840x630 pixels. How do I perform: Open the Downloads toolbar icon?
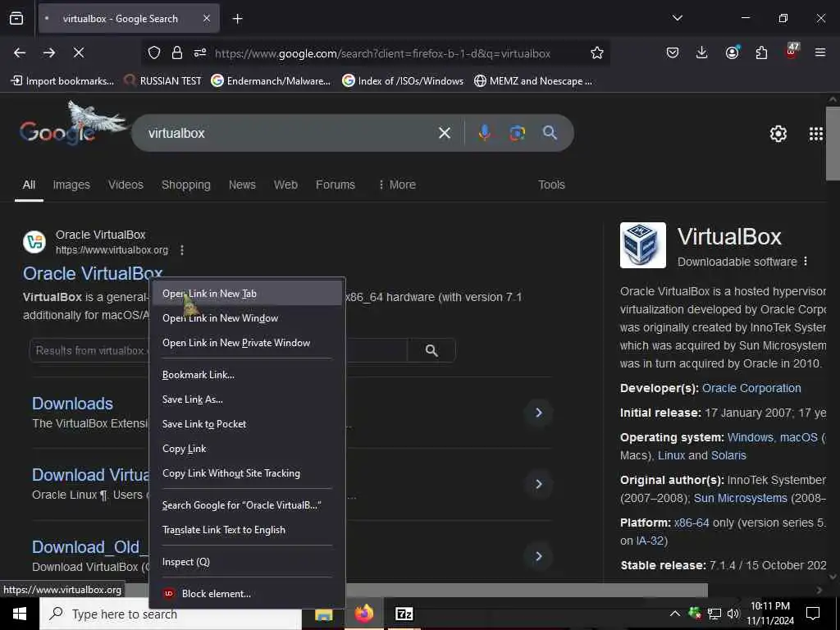coord(702,52)
